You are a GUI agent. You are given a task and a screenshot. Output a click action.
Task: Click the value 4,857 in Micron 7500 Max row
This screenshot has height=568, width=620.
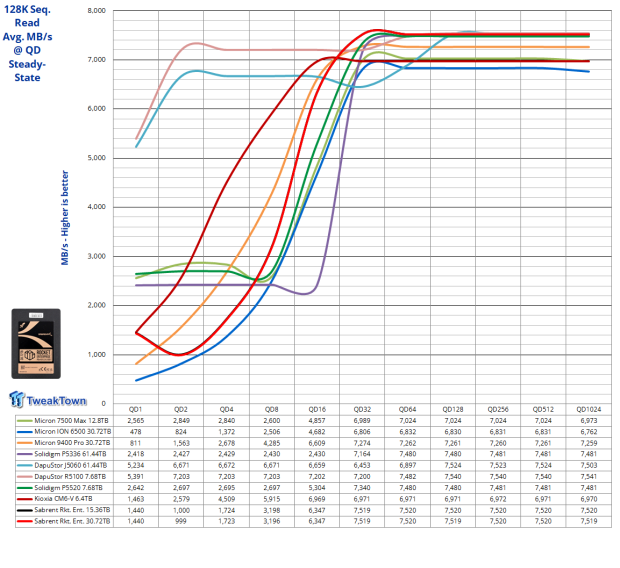click(317, 421)
